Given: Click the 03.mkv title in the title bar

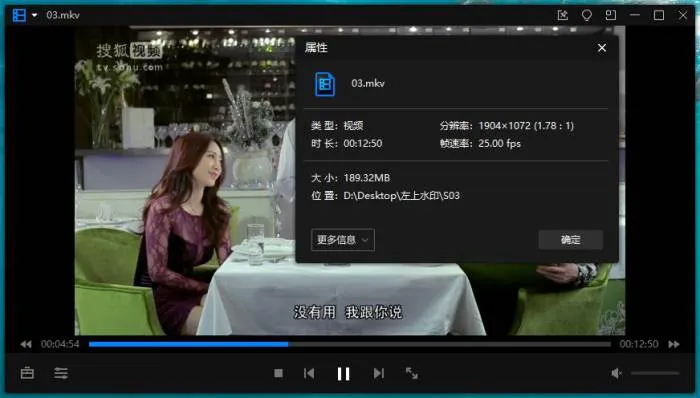Looking at the screenshot, I should coord(63,15).
